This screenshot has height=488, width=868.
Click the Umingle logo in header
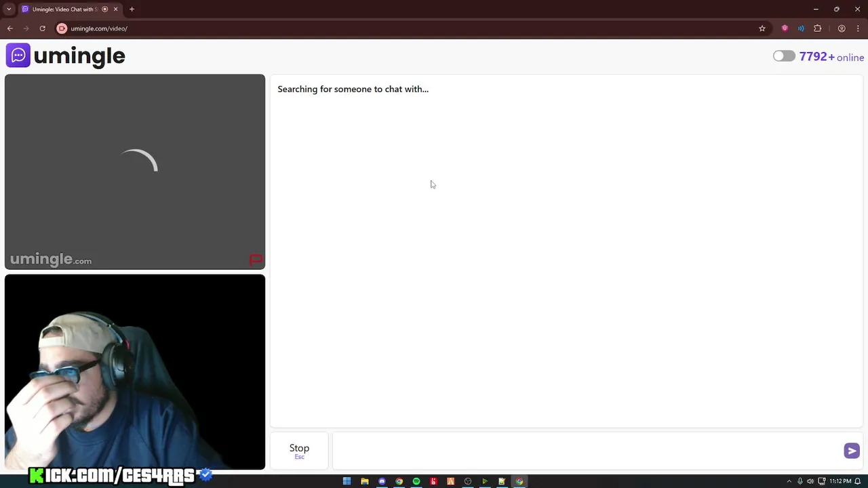(x=66, y=56)
